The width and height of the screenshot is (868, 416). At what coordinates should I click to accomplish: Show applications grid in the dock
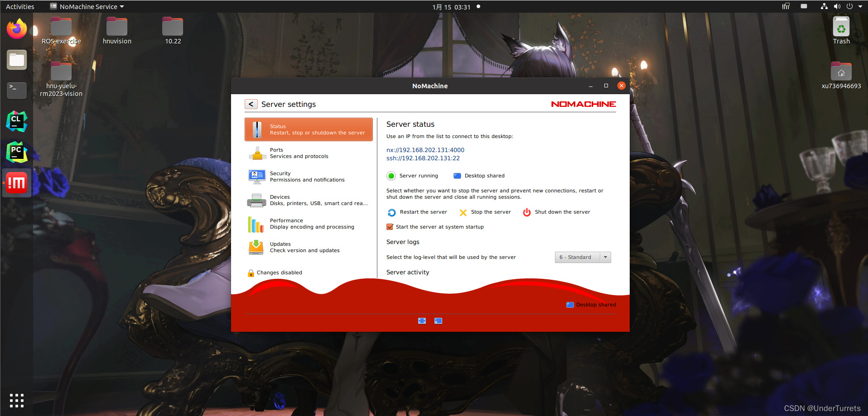17,400
